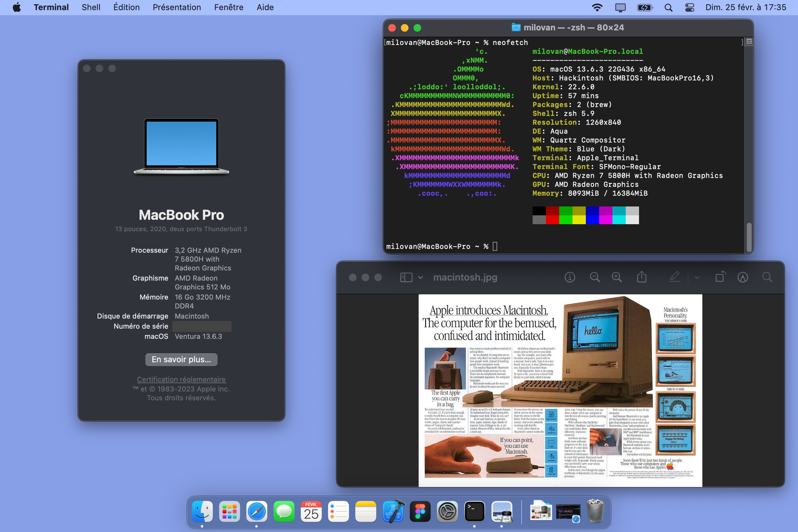Rotate the image with the rotate icon
This screenshot has height=532, width=798.
720,277
